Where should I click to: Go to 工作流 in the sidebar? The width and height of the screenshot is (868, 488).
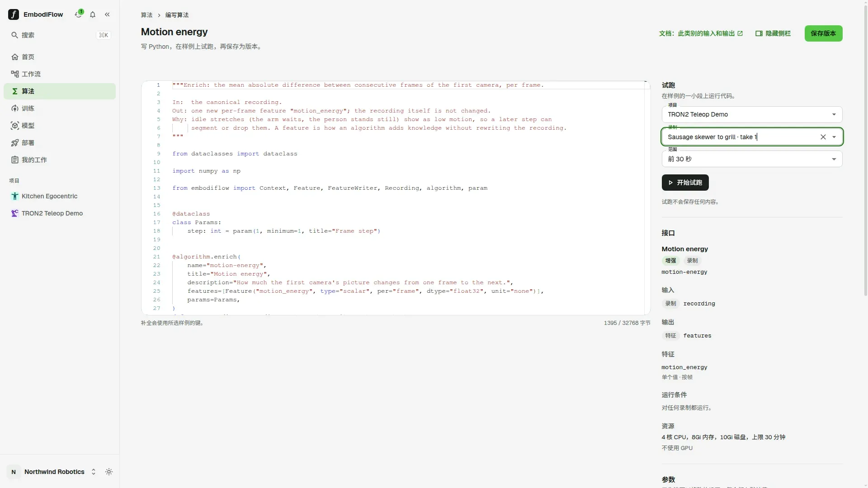[60, 74]
